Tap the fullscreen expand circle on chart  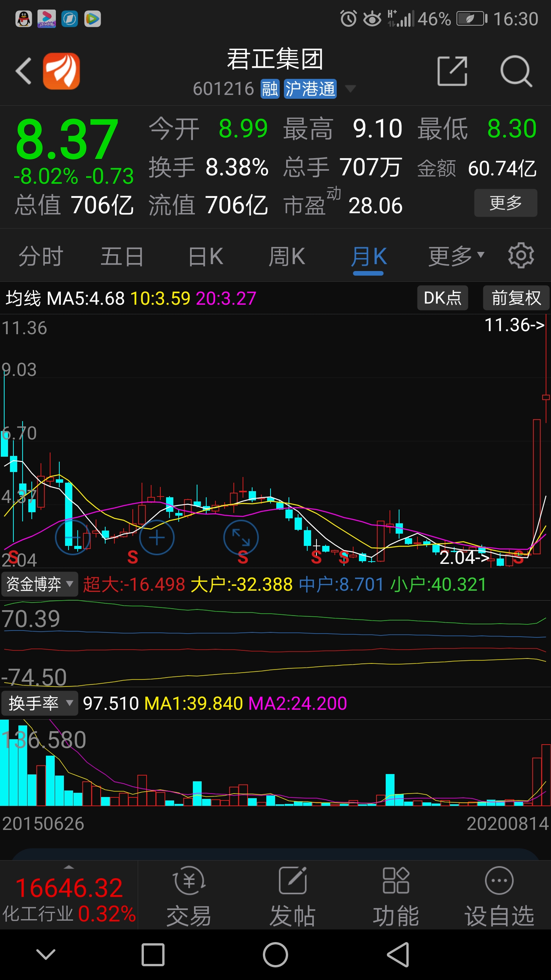point(241,538)
